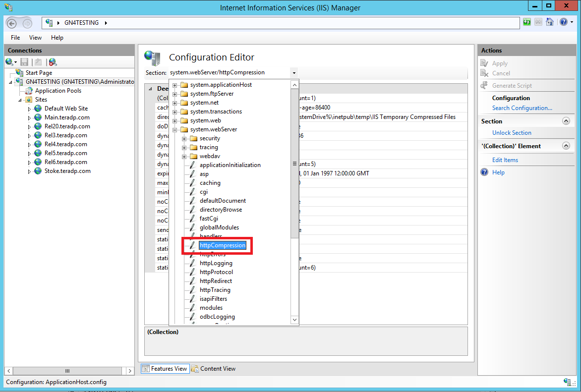Collapse the system.webServer folder node

click(174, 130)
